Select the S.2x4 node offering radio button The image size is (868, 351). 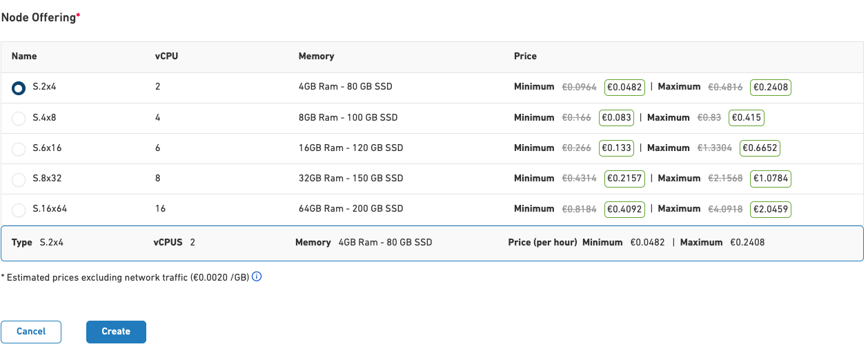(19, 88)
